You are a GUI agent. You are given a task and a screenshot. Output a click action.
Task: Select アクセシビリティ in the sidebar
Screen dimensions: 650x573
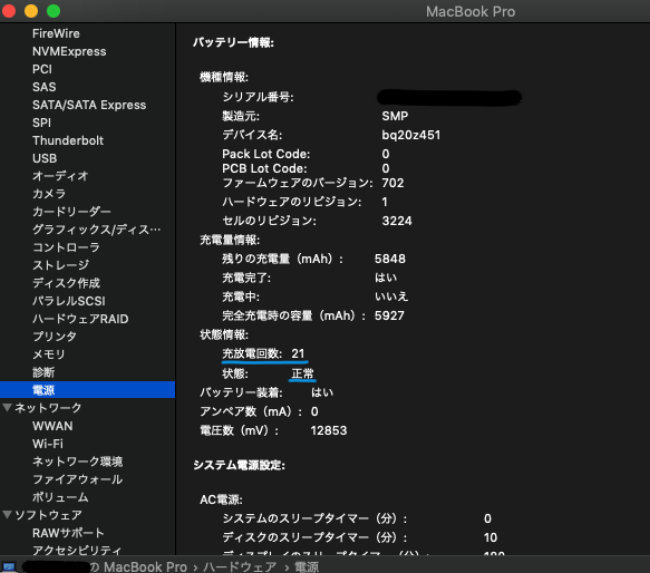click(77, 550)
